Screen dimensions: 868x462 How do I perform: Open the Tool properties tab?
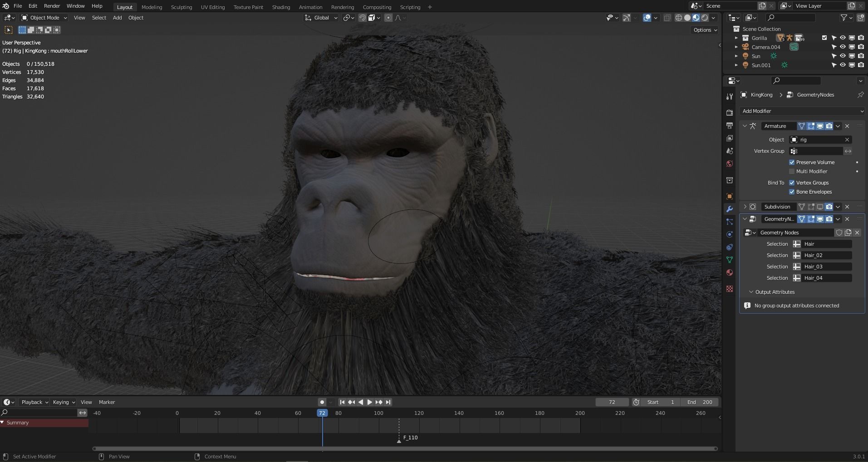[x=730, y=97]
